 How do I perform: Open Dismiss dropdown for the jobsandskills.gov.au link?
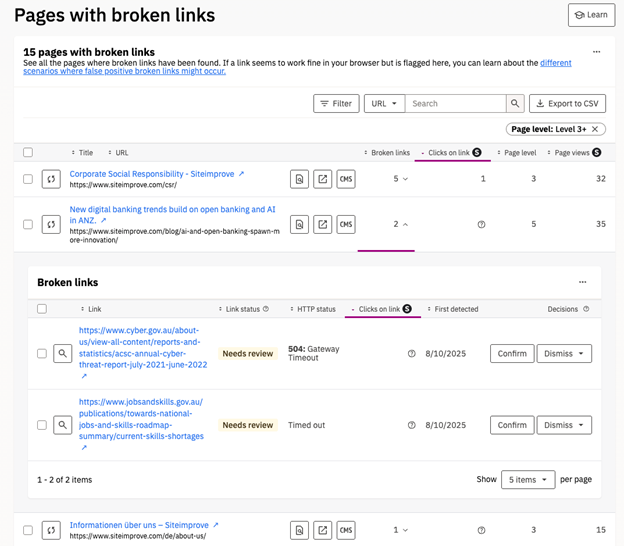pos(564,425)
